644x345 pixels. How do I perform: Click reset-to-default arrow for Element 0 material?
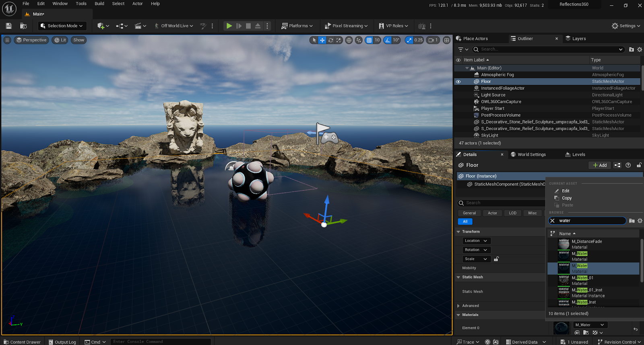point(636,329)
